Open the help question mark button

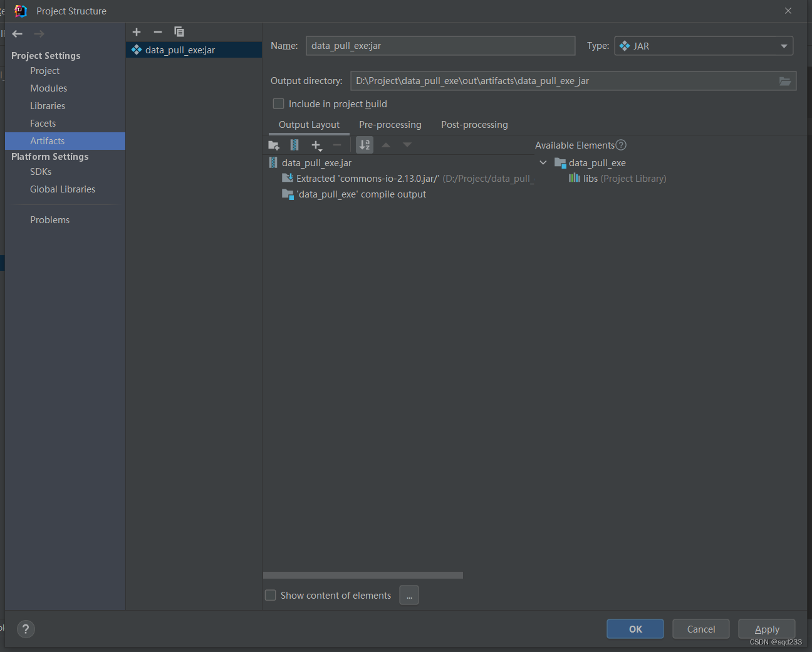click(26, 629)
